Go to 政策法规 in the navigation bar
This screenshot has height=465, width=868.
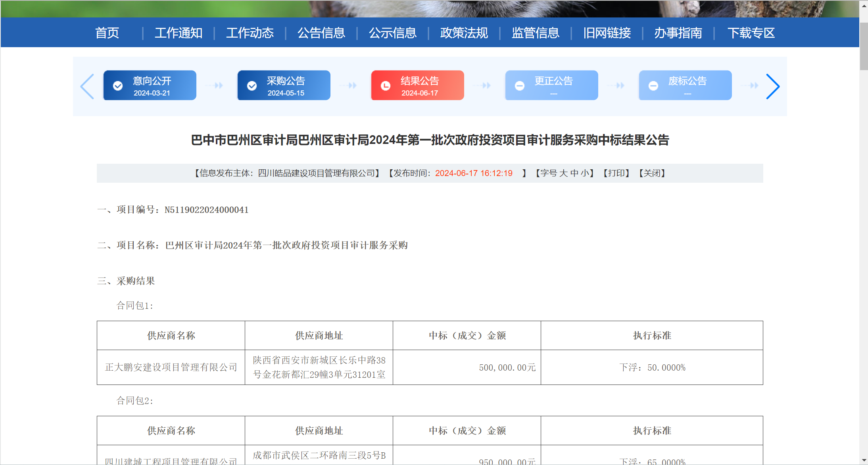(x=464, y=33)
